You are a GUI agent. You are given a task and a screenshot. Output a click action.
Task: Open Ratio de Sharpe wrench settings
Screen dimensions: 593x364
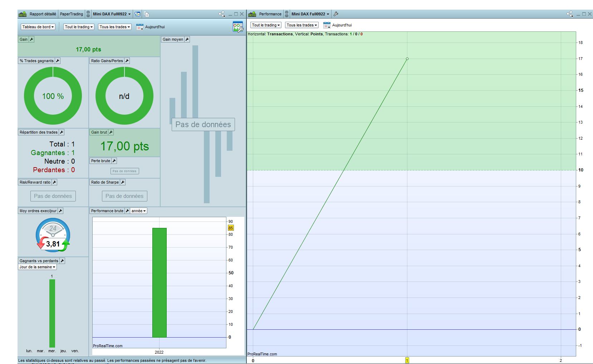pos(123,182)
